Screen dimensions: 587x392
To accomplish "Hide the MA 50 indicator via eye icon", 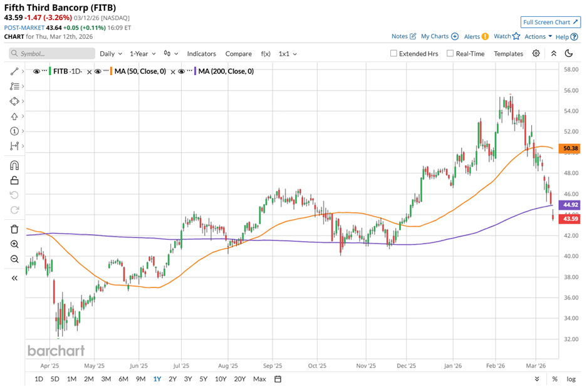I will point(97,71).
